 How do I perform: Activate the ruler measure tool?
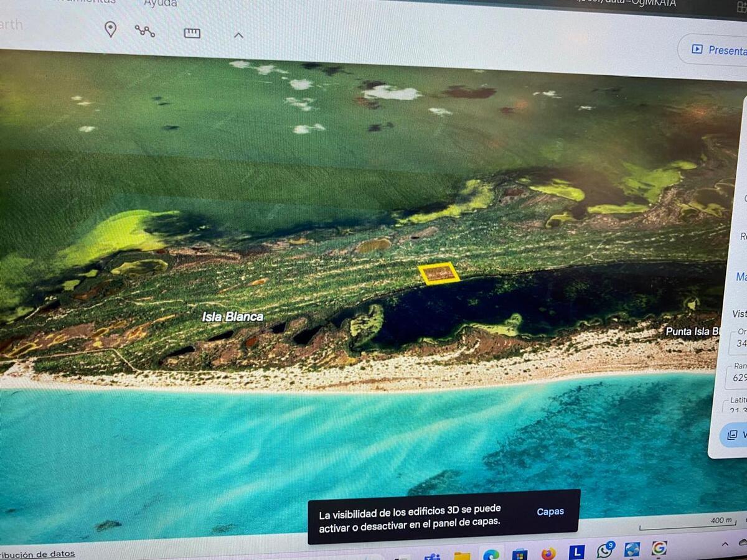(x=192, y=33)
